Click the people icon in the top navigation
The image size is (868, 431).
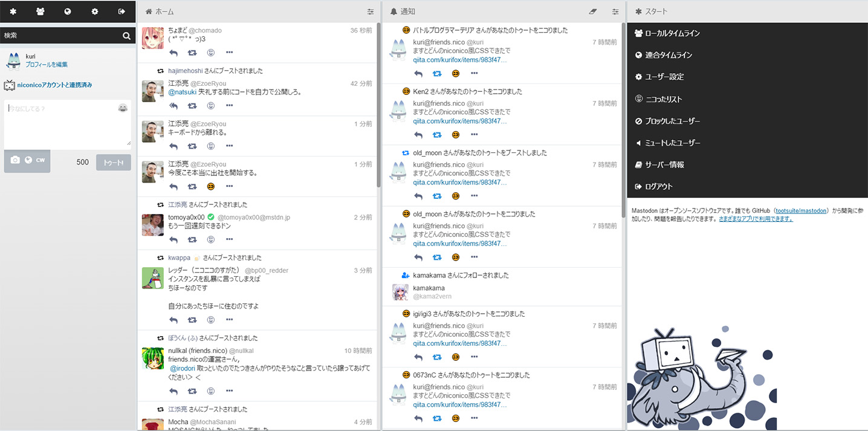40,11
